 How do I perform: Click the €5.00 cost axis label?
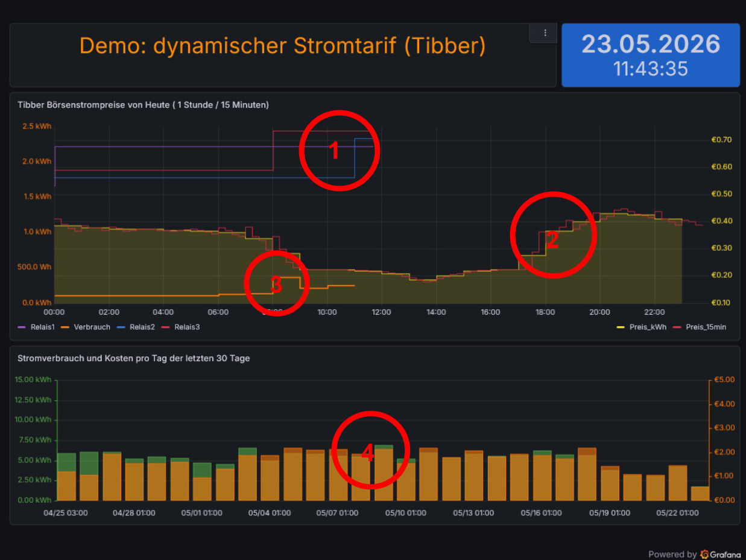pyautogui.click(x=724, y=380)
